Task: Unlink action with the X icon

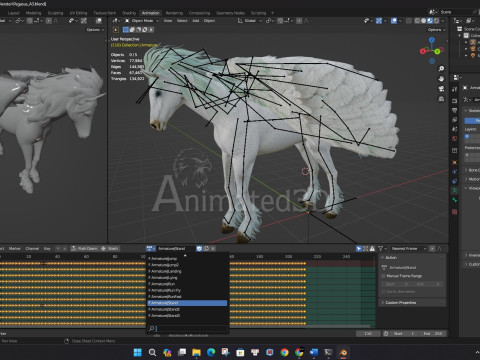Action: 213,249
